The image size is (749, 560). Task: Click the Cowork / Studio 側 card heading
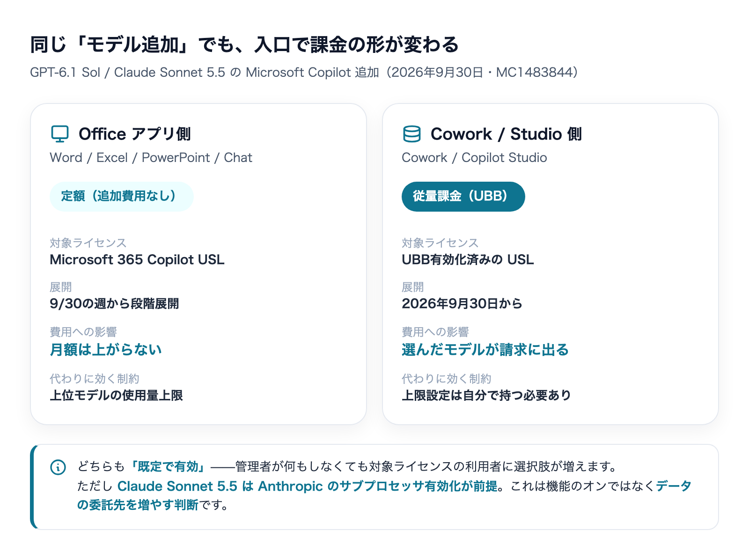[506, 134]
